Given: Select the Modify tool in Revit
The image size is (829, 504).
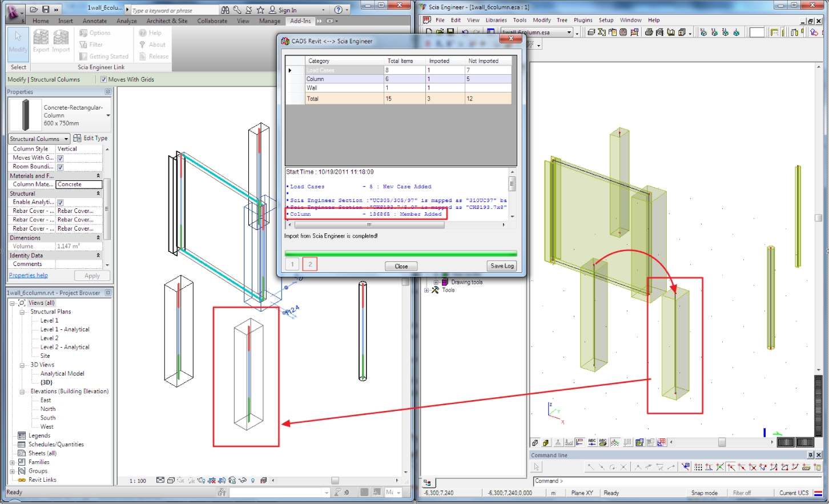Looking at the screenshot, I should coord(17,45).
